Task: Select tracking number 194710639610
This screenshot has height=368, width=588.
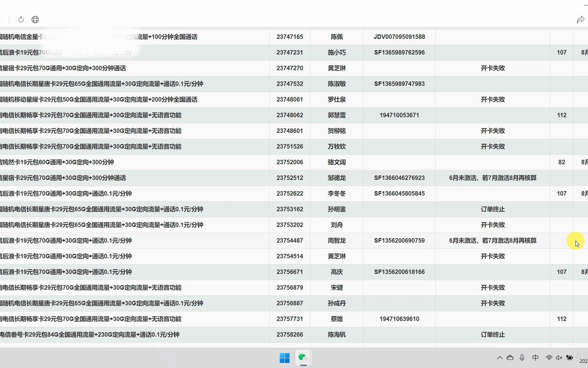Action: point(399,319)
